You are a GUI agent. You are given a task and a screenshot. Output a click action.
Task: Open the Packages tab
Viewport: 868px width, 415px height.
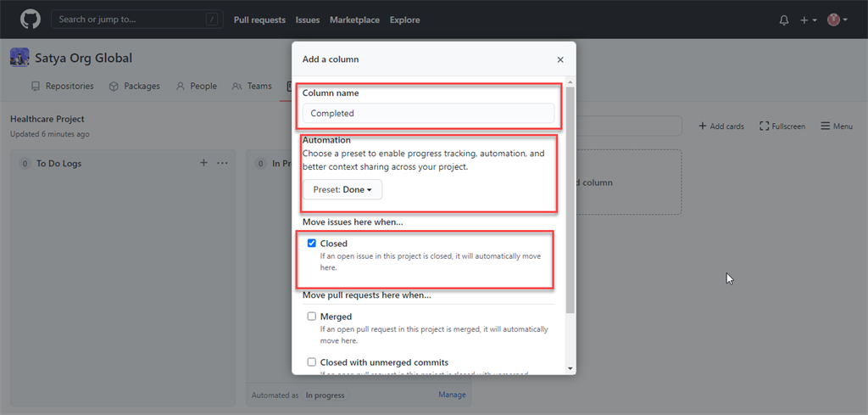pos(134,87)
